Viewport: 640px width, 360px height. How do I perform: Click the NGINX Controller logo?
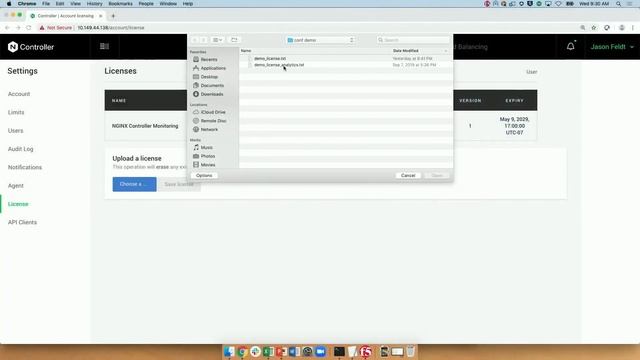[31, 47]
